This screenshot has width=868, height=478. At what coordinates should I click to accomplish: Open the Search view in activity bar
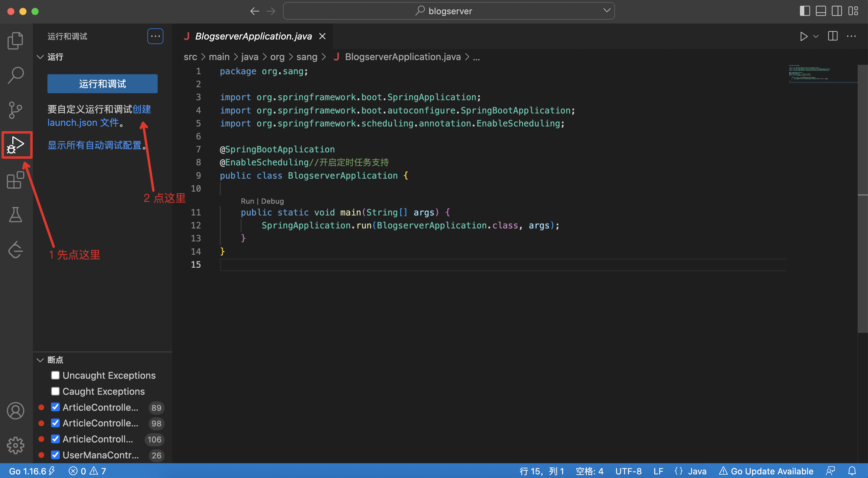pyautogui.click(x=15, y=75)
